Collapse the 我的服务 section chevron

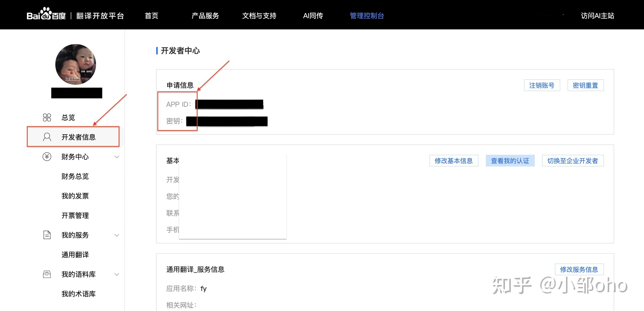(x=117, y=235)
